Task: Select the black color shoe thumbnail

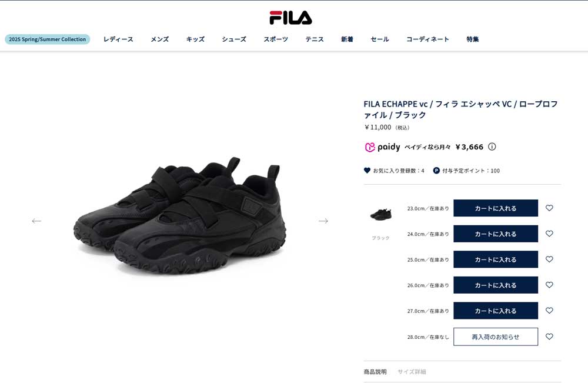Action: pyautogui.click(x=380, y=215)
